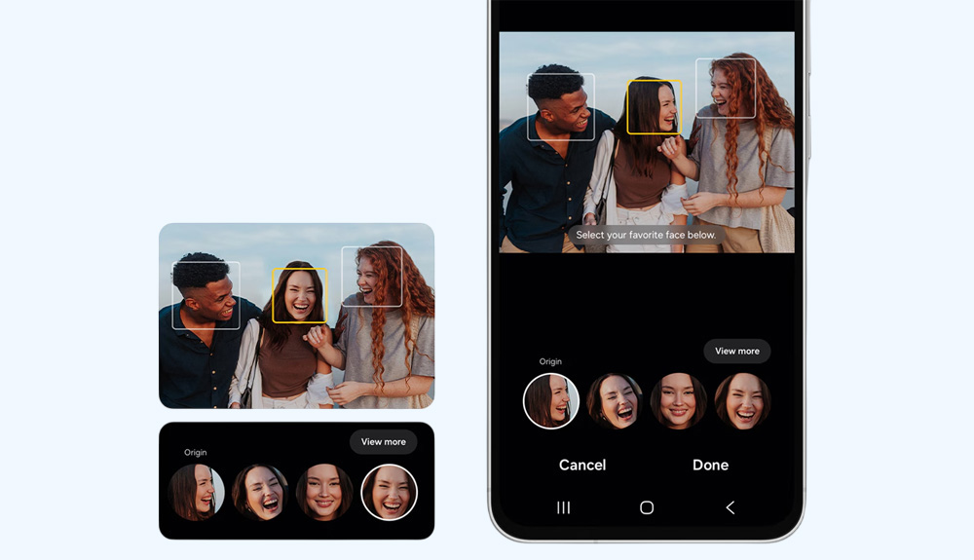Select Origin face thumbnail in left panel
Viewport: 974px width, 560px height.
pyautogui.click(x=197, y=493)
